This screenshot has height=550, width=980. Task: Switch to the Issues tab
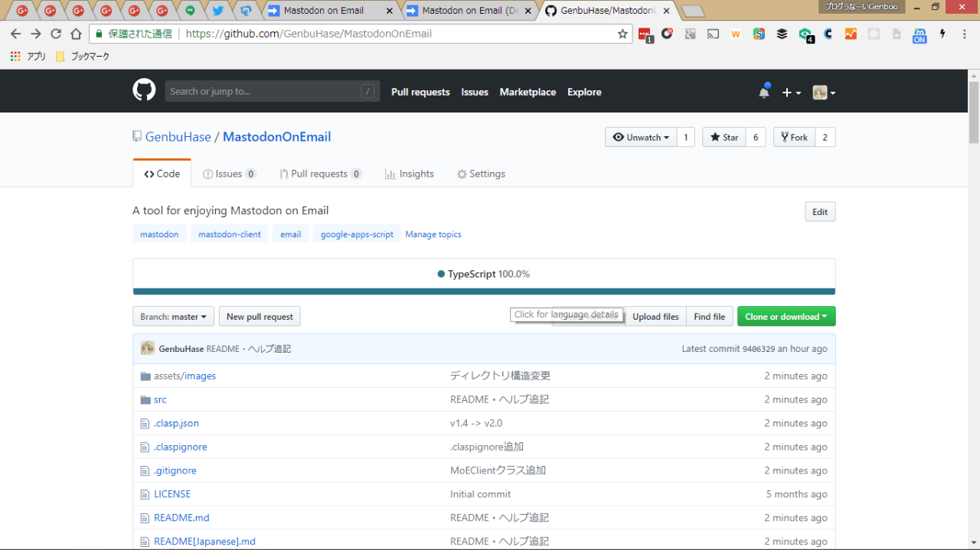coord(229,174)
